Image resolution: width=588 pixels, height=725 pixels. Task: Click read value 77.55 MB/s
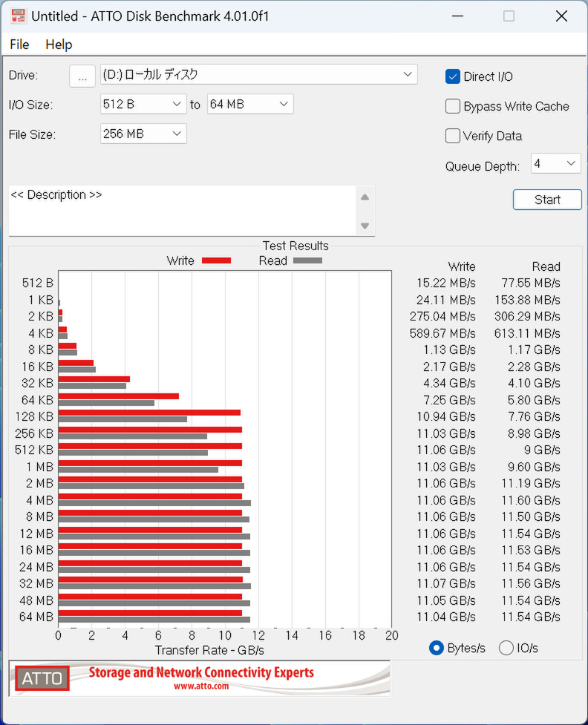click(x=531, y=283)
